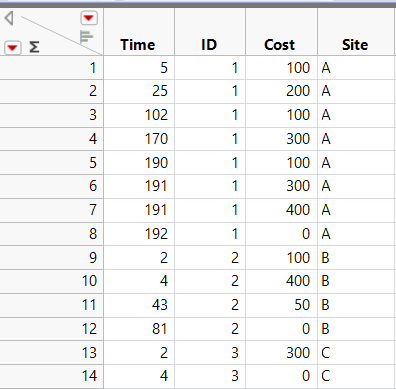Click ID cell 2 in row 12

point(210,329)
